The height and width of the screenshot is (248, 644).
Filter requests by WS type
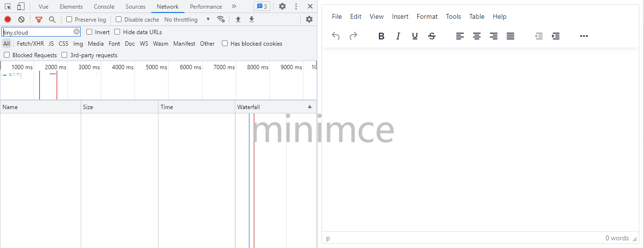(144, 43)
